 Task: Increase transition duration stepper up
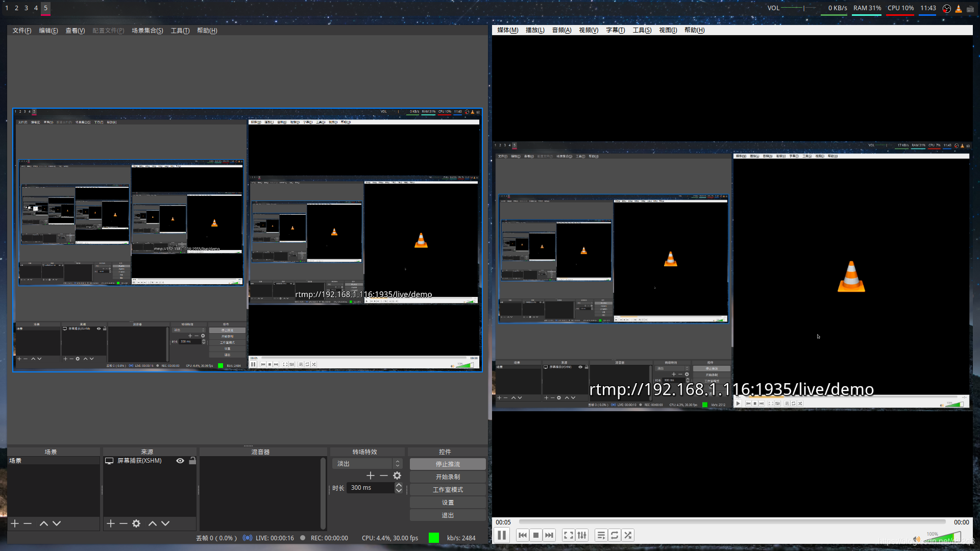click(399, 485)
